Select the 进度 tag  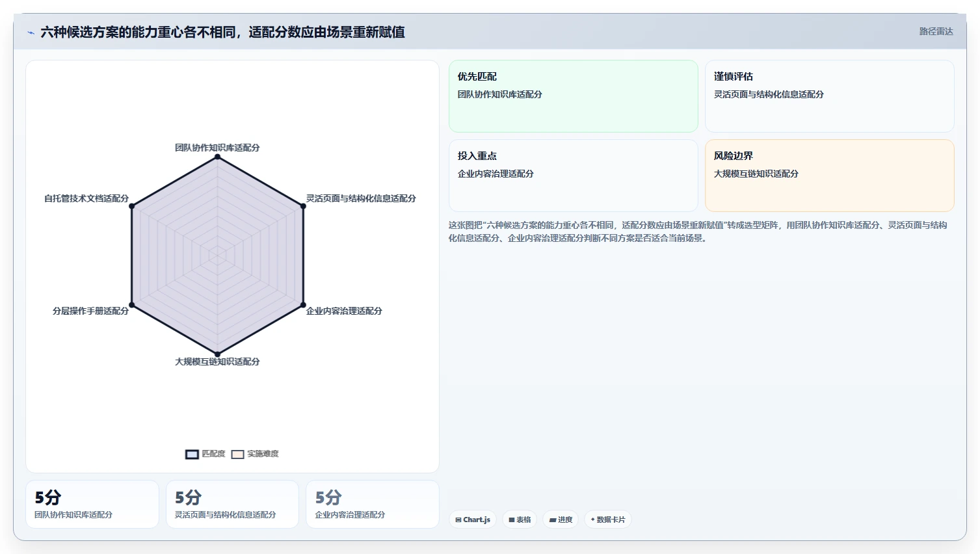coord(561,520)
